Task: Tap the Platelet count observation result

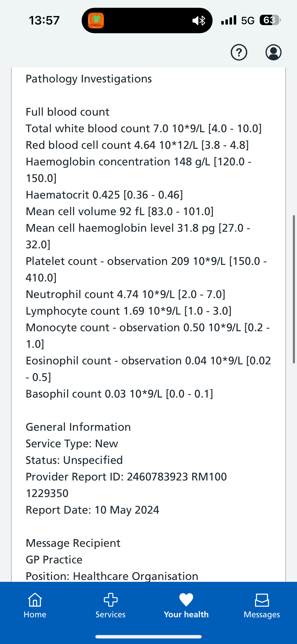Action: 146,261
